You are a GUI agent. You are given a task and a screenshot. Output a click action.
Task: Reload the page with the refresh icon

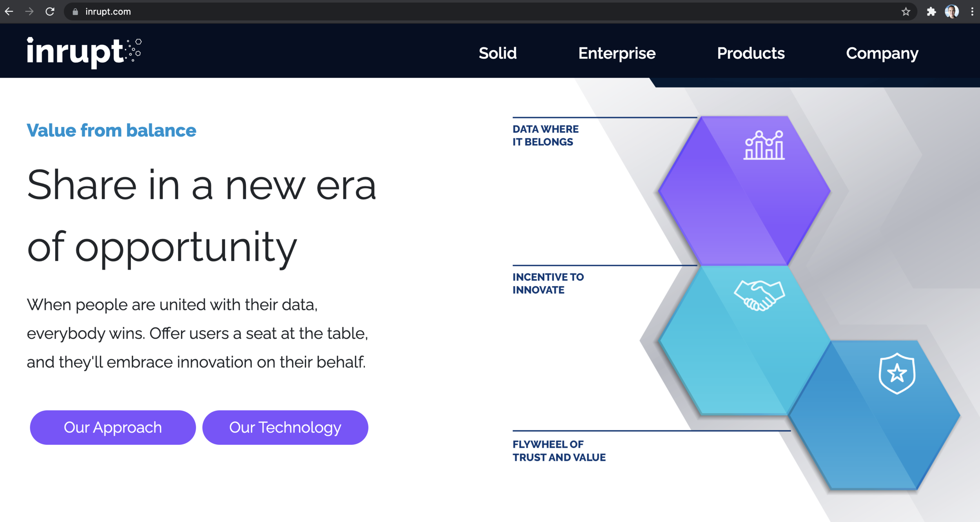[x=50, y=12]
